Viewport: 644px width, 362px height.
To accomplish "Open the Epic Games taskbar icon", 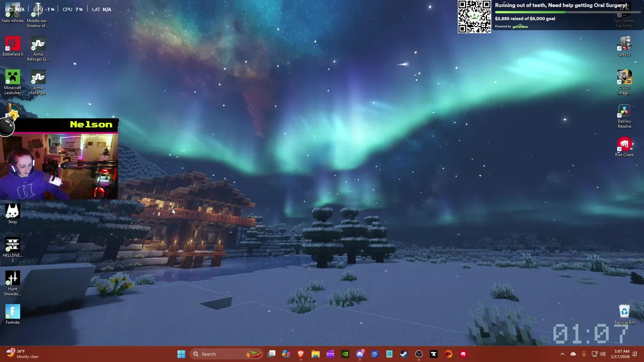I will pos(434,354).
